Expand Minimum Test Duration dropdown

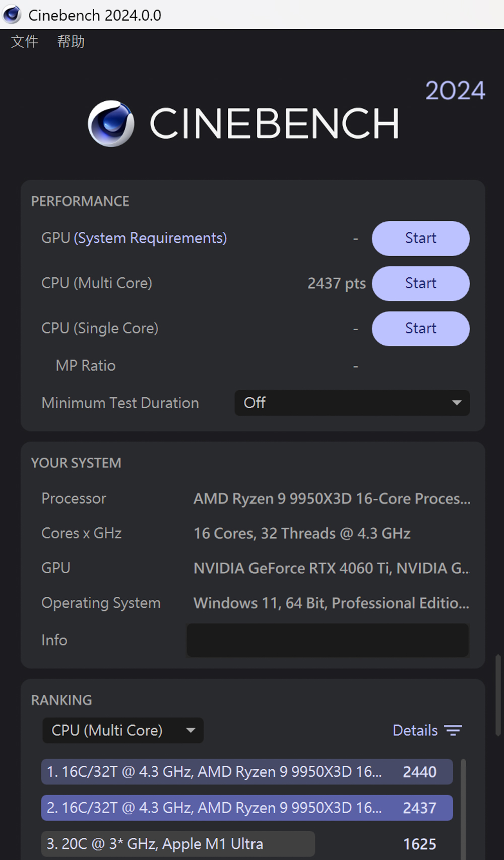click(351, 403)
